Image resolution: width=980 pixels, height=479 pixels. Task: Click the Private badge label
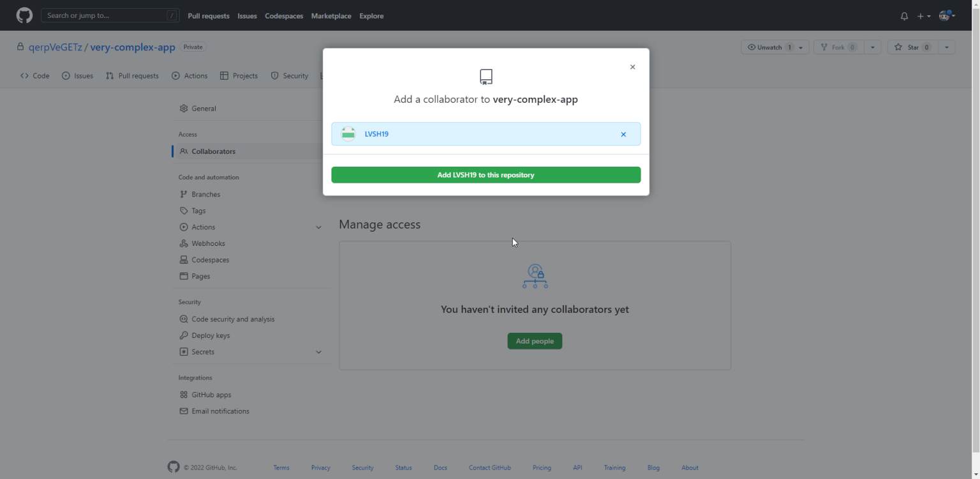click(x=193, y=47)
